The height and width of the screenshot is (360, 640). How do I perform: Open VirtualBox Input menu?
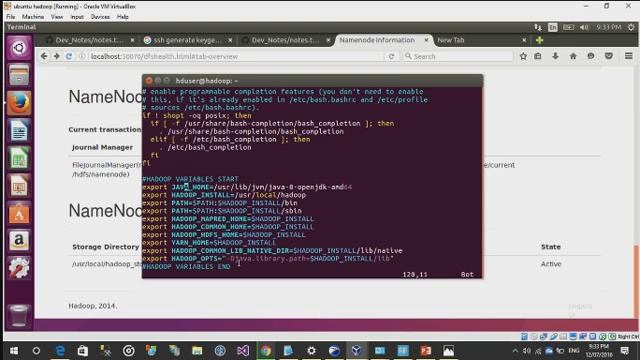pos(77,17)
